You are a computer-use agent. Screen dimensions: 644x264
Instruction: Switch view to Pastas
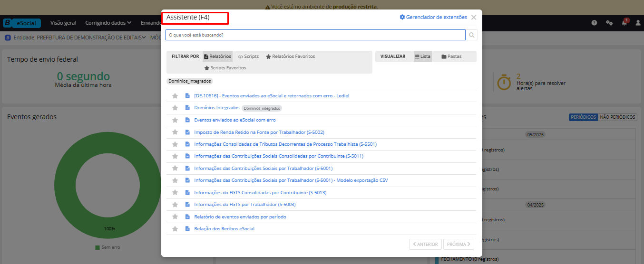coord(451,57)
